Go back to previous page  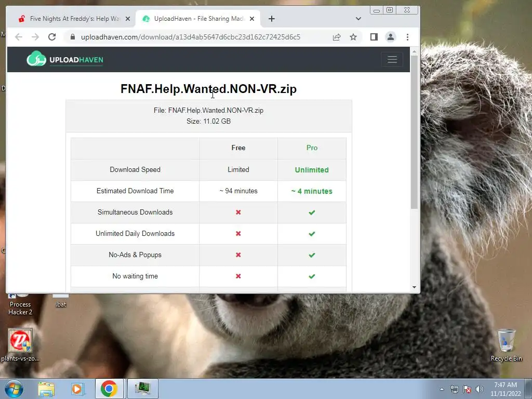[19, 37]
